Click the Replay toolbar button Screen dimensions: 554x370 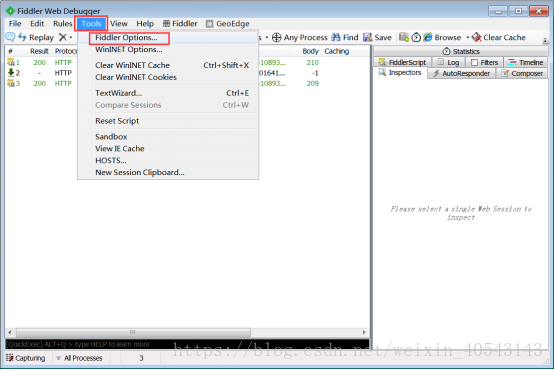point(36,37)
